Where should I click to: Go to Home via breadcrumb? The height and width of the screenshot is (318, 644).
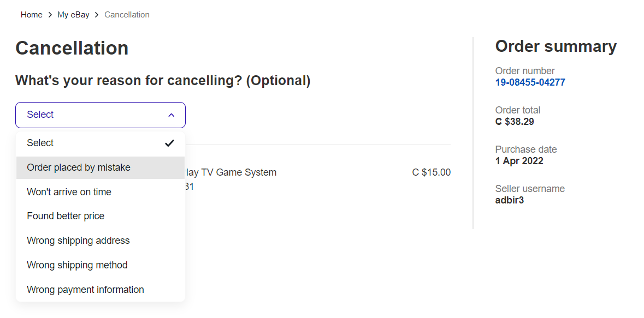[x=32, y=15]
